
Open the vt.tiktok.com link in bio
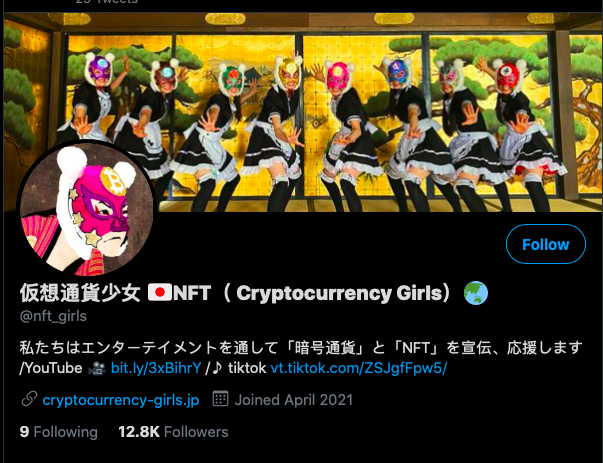coord(359,368)
